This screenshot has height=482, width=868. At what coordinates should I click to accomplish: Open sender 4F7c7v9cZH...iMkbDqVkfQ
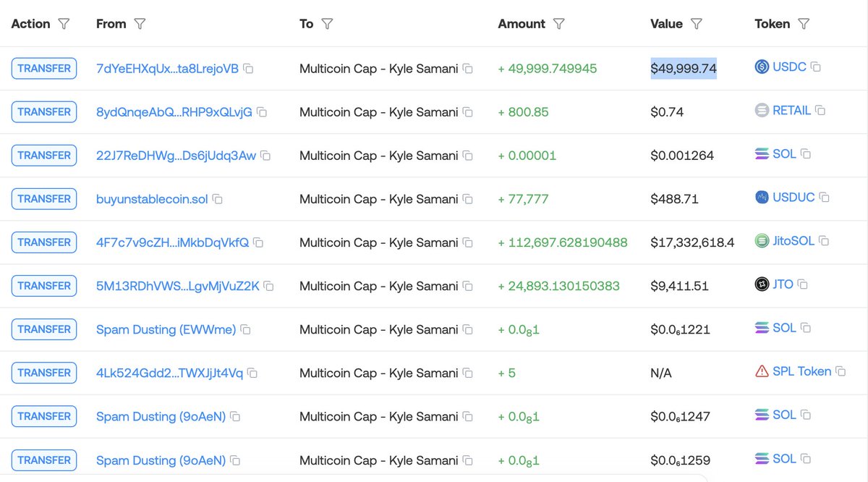coord(172,242)
